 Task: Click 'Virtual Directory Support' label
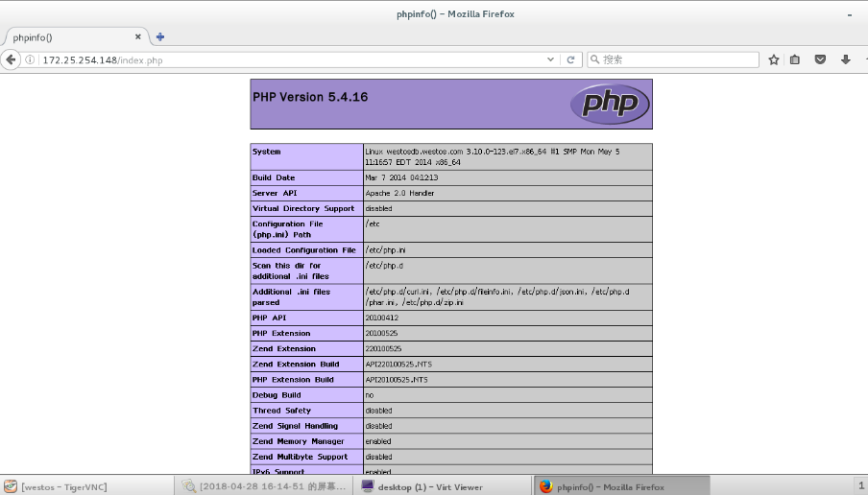click(x=303, y=208)
